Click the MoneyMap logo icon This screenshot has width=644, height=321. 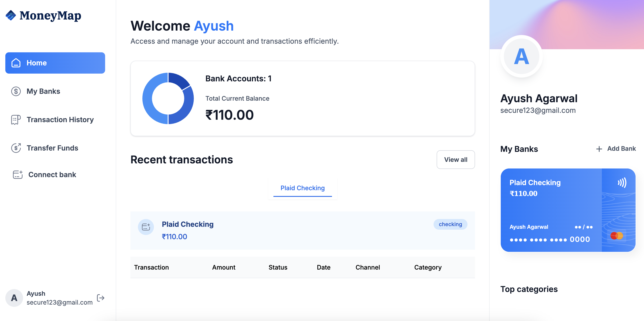tap(10, 16)
